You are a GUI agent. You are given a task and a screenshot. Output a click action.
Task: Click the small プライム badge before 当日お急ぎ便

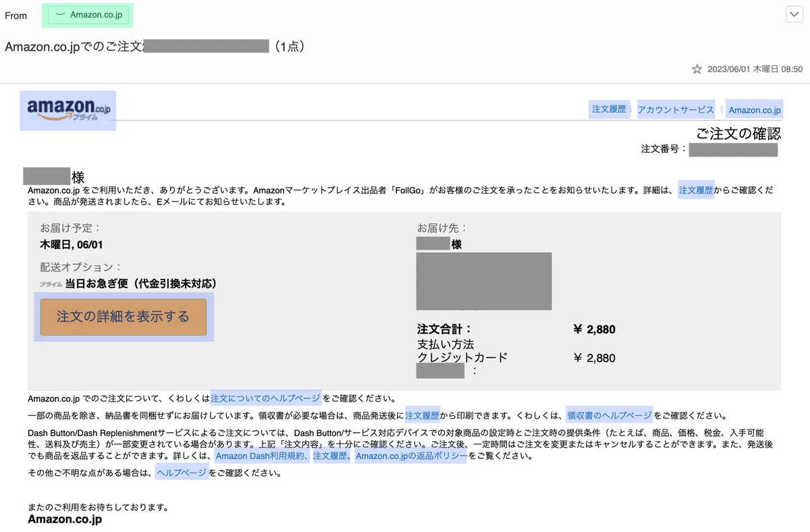point(51,284)
